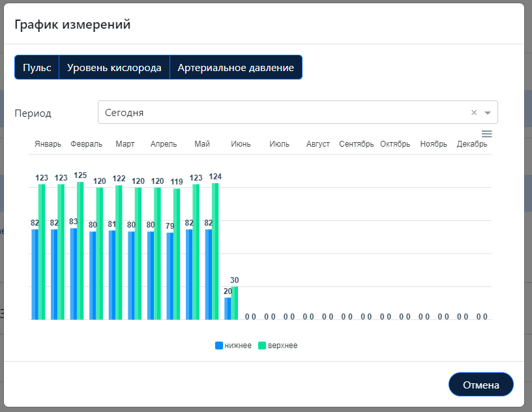Image resolution: width=532 pixels, height=412 pixels.
Task: Switch to the Уровень кислорода tab
Action: (114, 66)
